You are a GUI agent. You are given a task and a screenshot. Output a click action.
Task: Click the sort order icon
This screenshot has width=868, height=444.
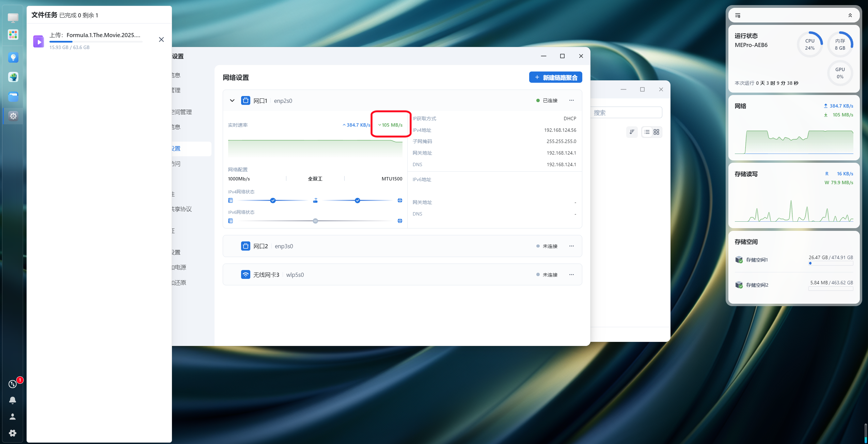pos(632,132)
